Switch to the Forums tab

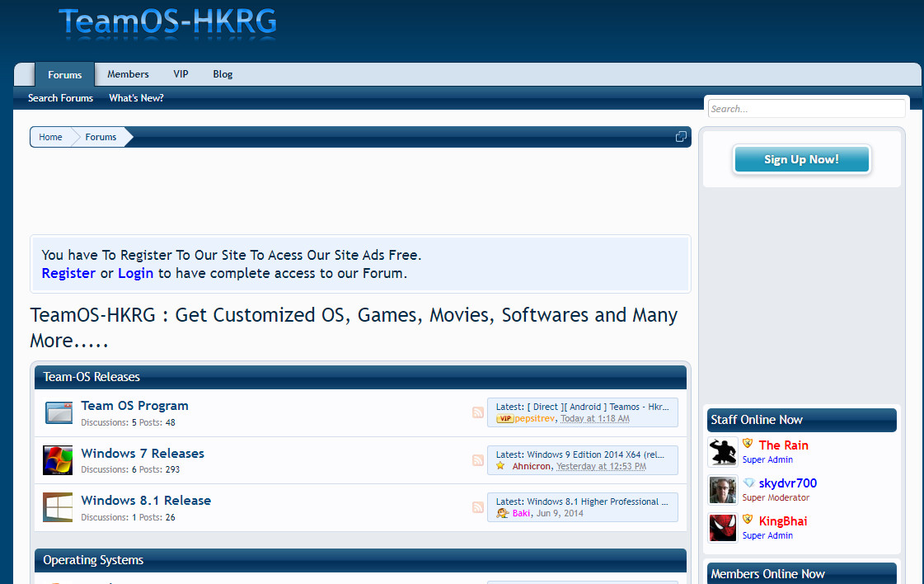(65, 75)
